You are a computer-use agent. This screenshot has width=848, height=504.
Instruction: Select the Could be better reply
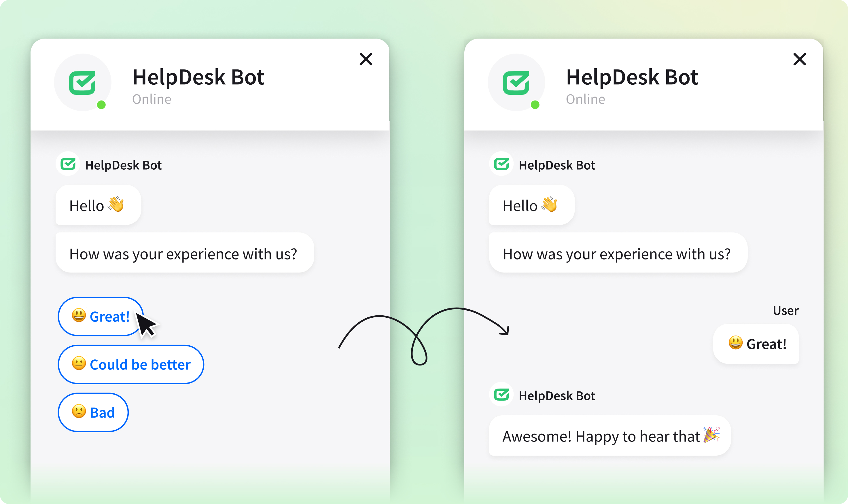pyautogui.click(x=131, y=364)
